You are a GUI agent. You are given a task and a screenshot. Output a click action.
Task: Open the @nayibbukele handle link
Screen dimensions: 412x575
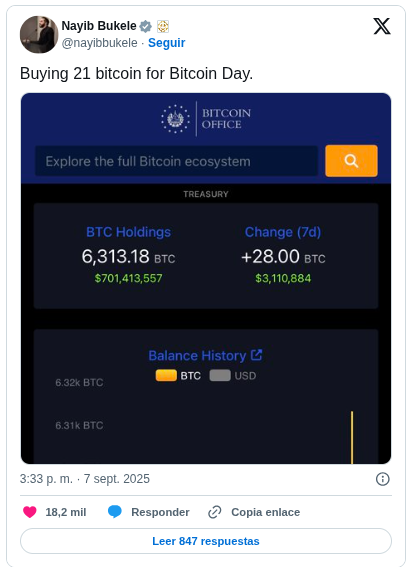click(x=99, y=43)
